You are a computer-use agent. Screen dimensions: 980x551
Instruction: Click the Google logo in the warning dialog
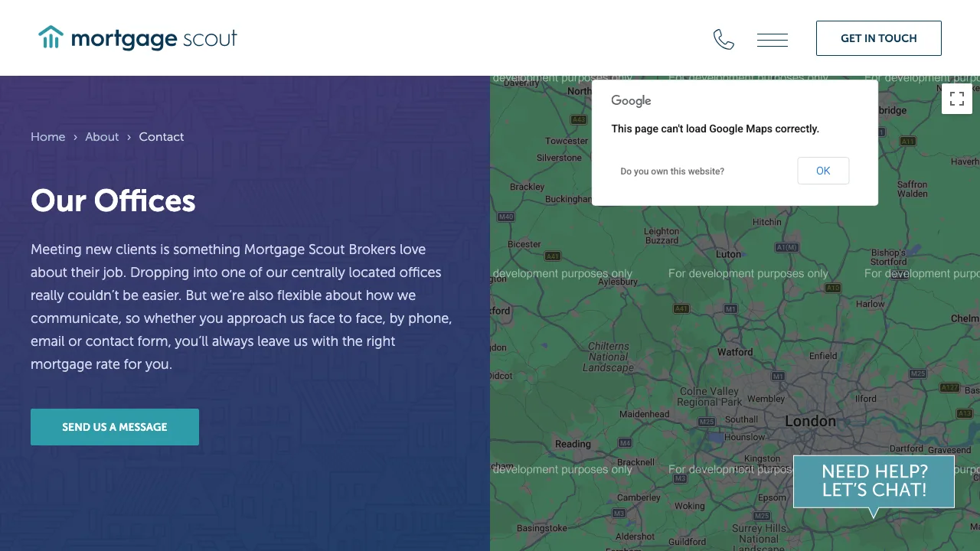(x=630, y=100)
